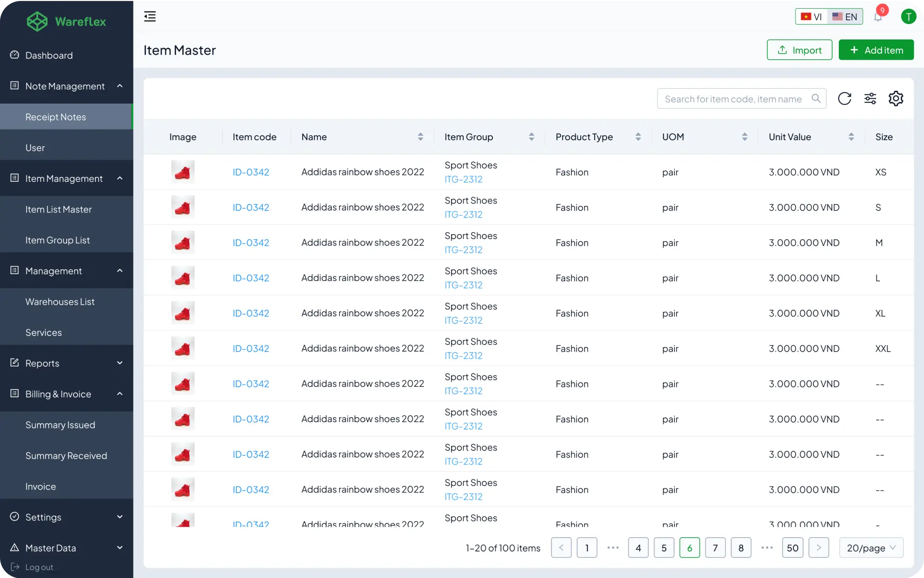Open Services menu item
This screenshot has height=578, width=924.
point(67,332)
